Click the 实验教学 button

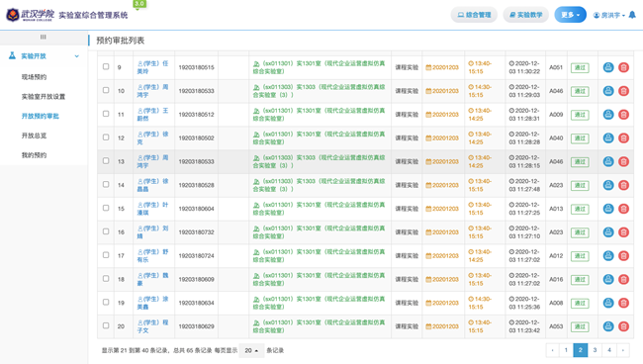[x=525, y=15]
